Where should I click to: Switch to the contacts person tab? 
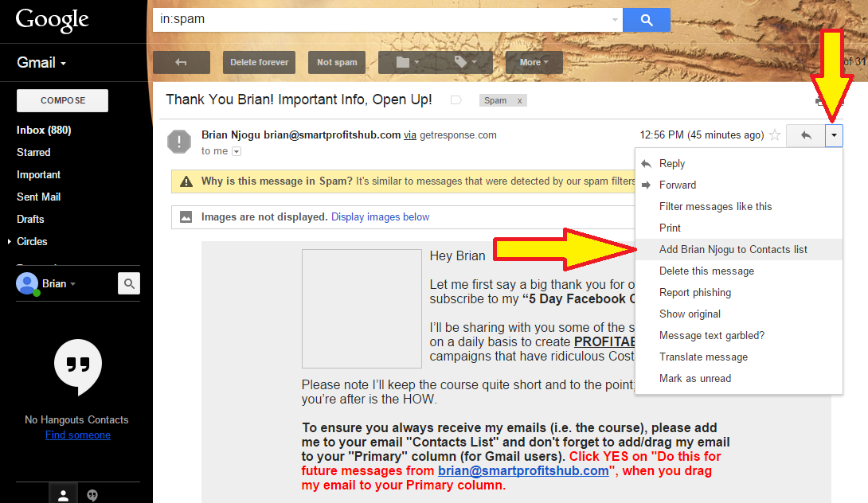click(x=63, y=494)
